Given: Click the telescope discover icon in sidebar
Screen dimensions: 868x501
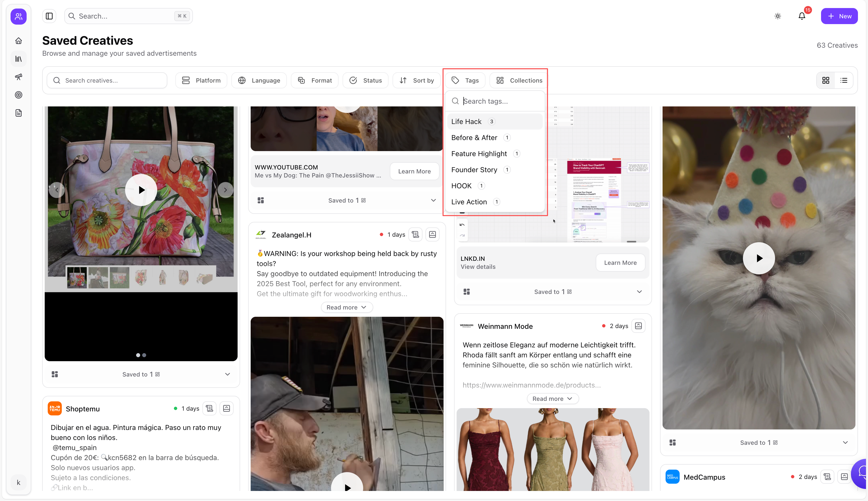Looking at the screenshot, I should pyautogui.click(x=19, y=77).
